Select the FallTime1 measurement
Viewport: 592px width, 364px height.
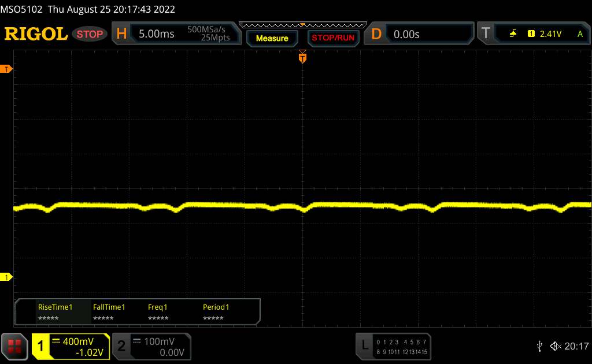pos(109,313)
